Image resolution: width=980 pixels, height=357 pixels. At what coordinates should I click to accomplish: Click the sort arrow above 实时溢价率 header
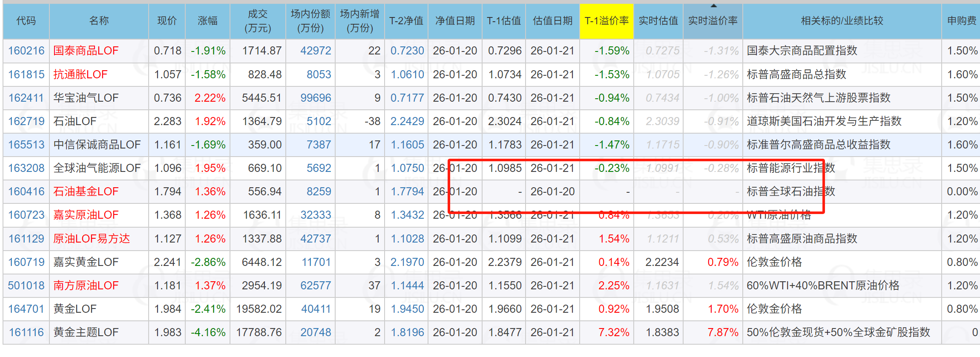pyautogui.click(x=713, y=6)
